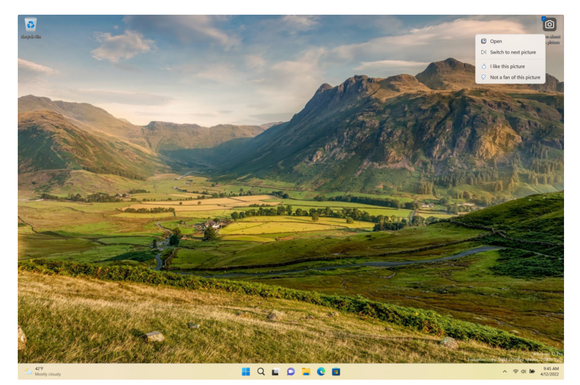
Task: Click the battery tray icon
Action: click(532, 371)
